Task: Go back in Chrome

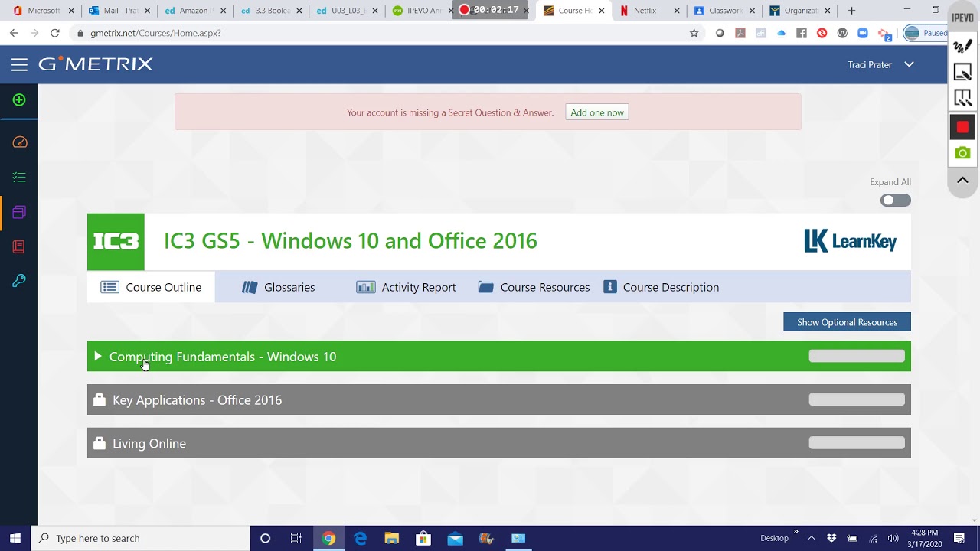Action: (14, 33)
